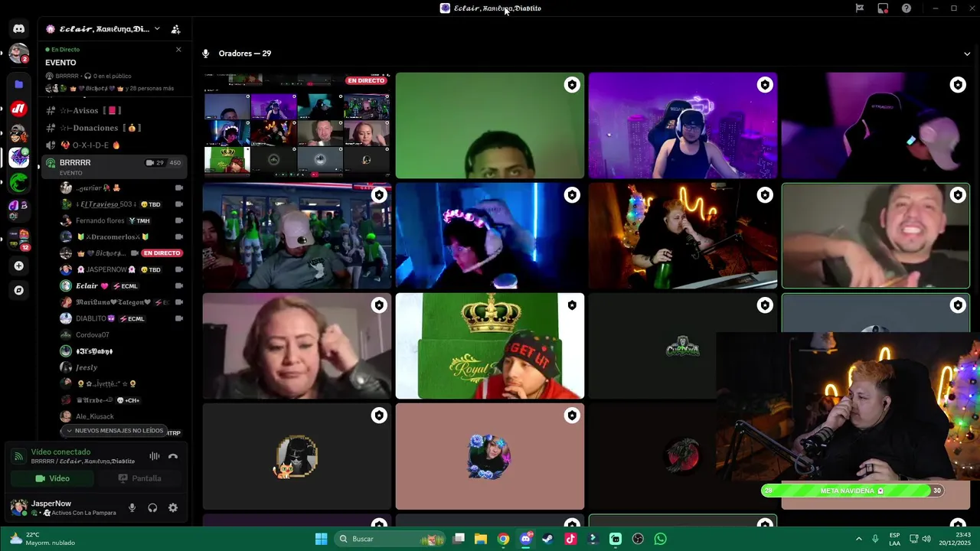The width and height of the screenshot is (980, 551).
Task: Close the EVENTO live banner
Action: click(x=178, y=50)
